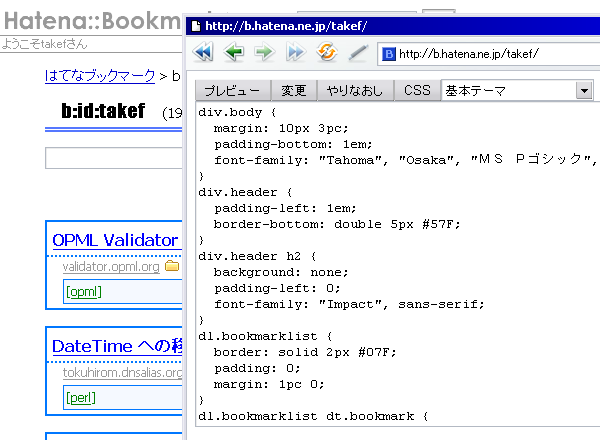Click the dropdown arrow of theme selector
The width and height of the screenshot is (600, 440).
pyautogui.click(x=584, y=91)
